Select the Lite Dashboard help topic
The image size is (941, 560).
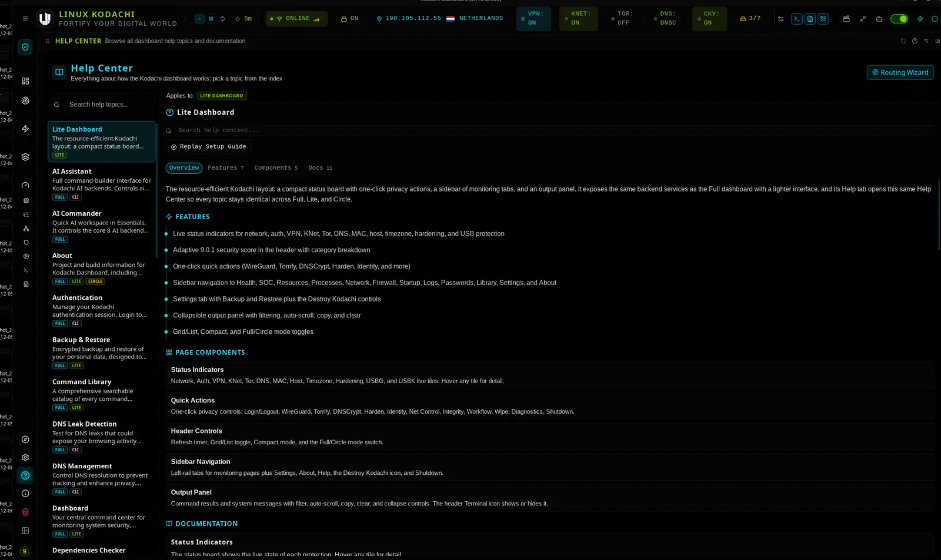(x=101, y=142)
